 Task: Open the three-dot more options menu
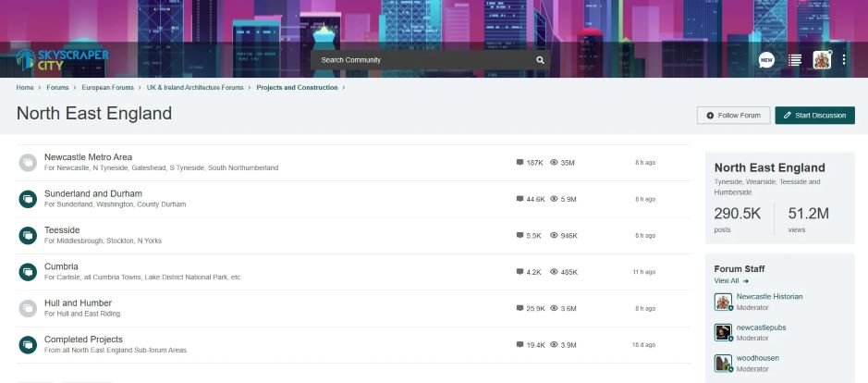click(x=844, y=60)
